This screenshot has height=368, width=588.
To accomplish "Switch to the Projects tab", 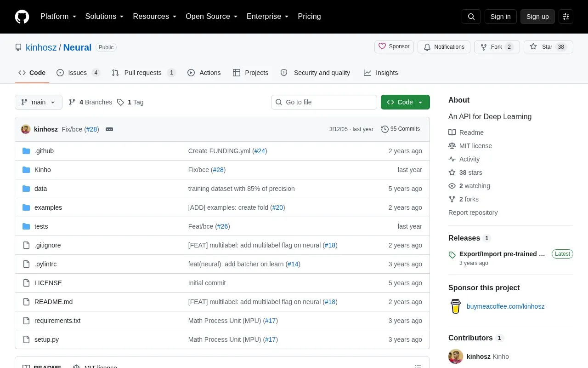I will (250, 73).
